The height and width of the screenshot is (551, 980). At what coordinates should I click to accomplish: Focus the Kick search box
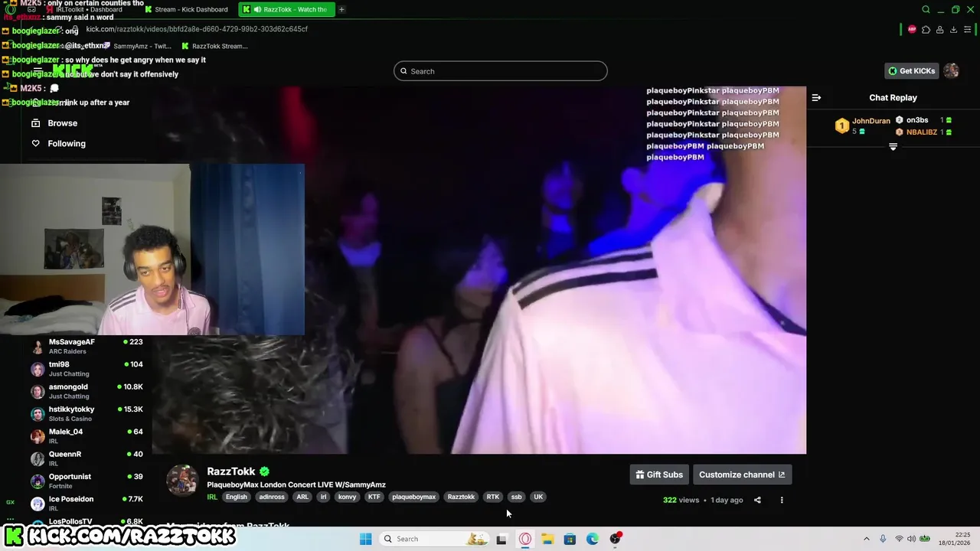coord(501,71)
